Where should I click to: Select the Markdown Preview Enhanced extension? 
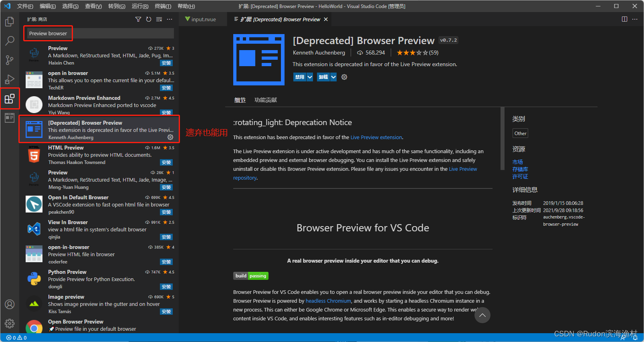pos(99,105)
